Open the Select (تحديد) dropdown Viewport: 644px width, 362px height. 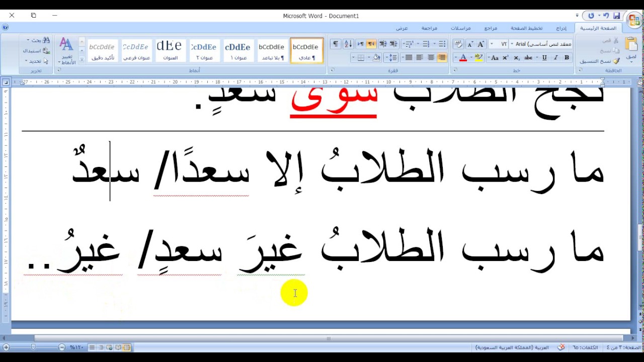click(36, 61)
